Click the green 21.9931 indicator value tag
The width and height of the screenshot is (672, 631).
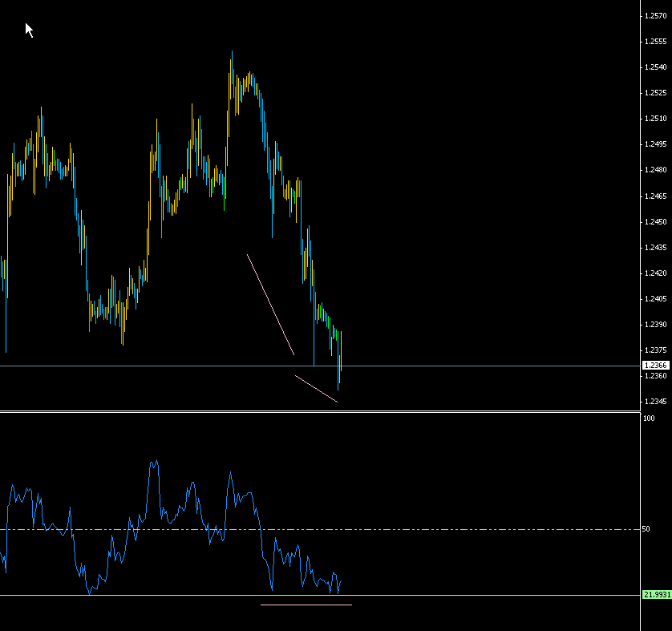657,595
